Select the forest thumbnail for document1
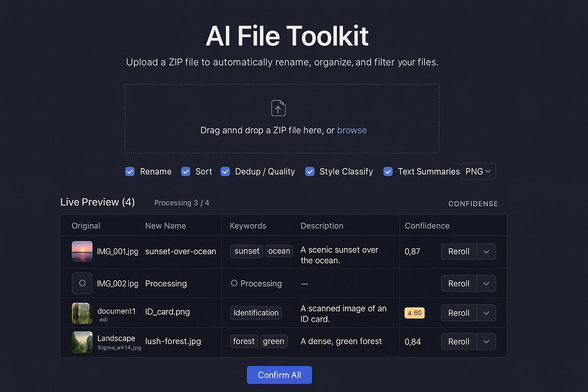 (82, 313)
